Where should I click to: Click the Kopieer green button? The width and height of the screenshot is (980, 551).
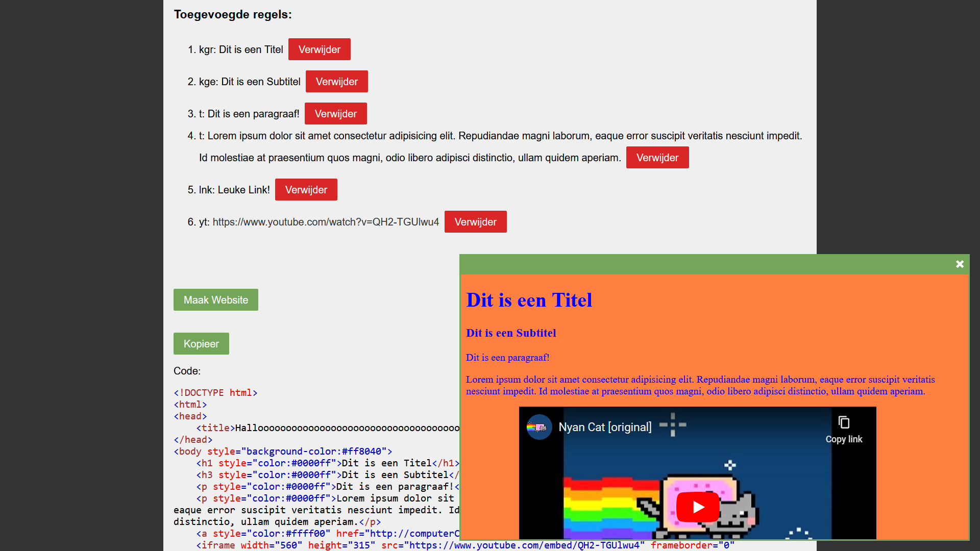click(201, 344)
